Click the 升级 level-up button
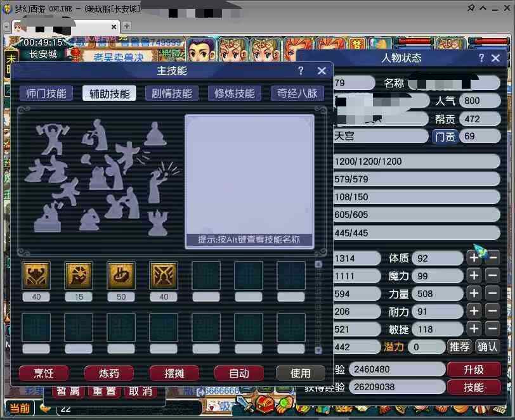The height and width of the screenshot is (420, 515). click(x=474, y=369)
